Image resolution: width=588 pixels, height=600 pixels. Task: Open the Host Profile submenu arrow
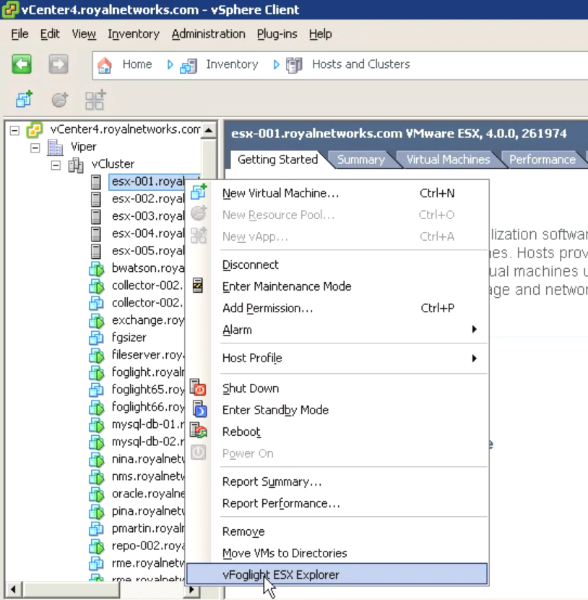(x=474, y=358)
